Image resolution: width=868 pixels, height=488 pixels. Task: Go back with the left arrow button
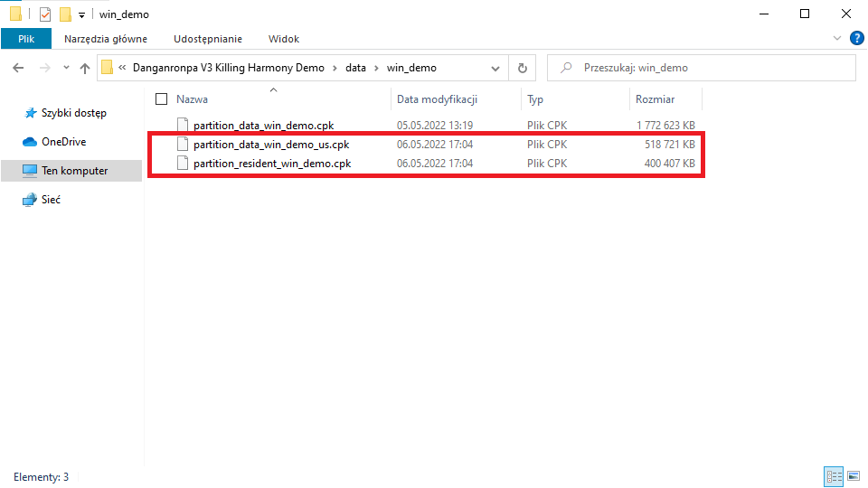[18, 68]
